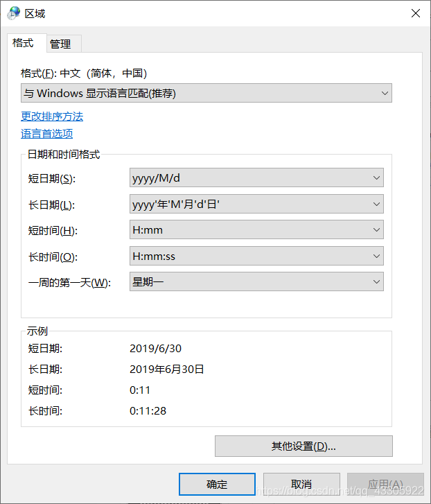Click the 长时间 example value 0:11:28
This screenshot has width=431, height=504.
pos(148,411)
